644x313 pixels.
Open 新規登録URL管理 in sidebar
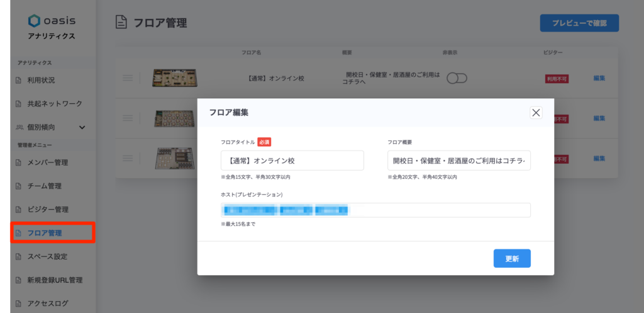pyautogui.click(x=54, y=280)
